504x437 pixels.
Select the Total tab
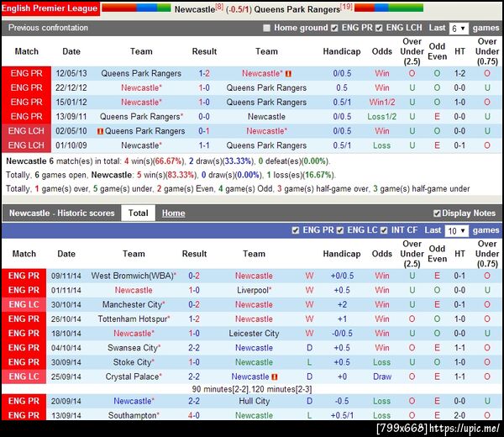point(139,213)
